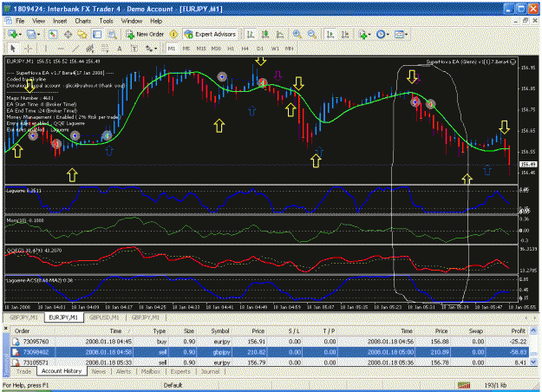The width and height of the screenshot is (542, 392).
Task: Select the Vertical Line drawing tool
Action: pyautogui.click(x=46, y=49)
